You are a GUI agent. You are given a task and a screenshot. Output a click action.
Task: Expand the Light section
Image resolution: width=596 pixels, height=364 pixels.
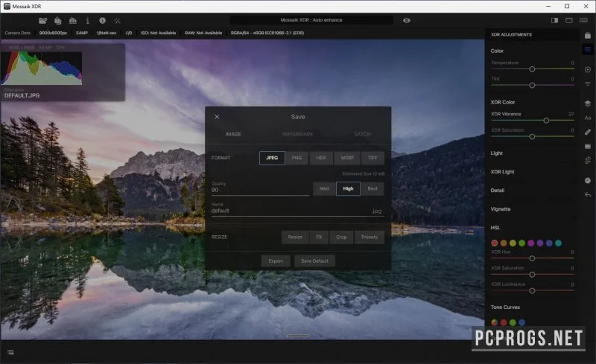tap(497, 153)
